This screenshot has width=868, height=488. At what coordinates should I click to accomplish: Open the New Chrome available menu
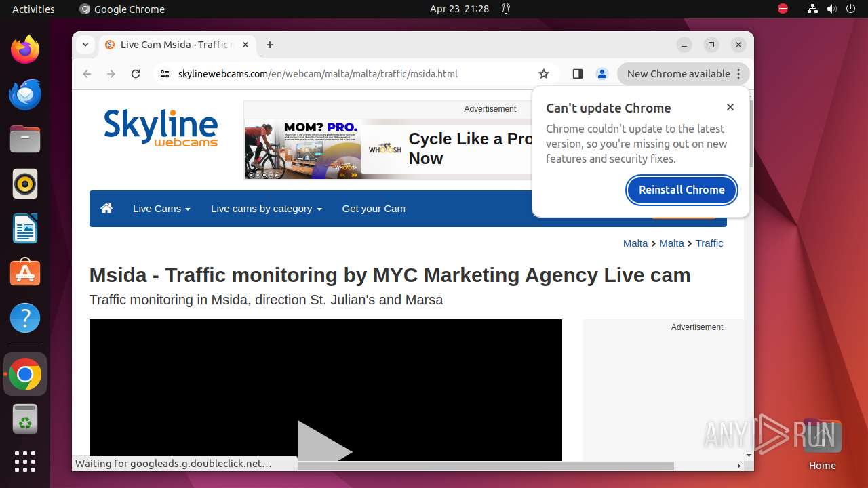click(x=684, y=74)
